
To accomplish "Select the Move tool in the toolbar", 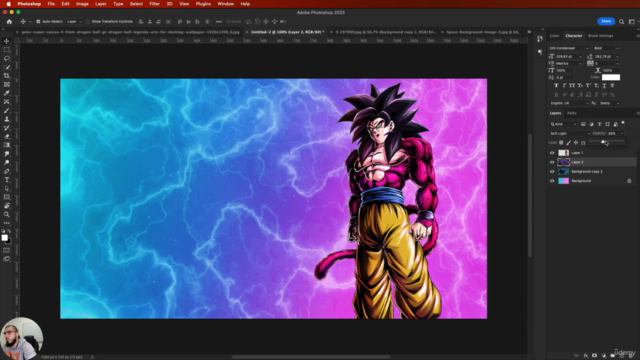I will pos(7,41).
